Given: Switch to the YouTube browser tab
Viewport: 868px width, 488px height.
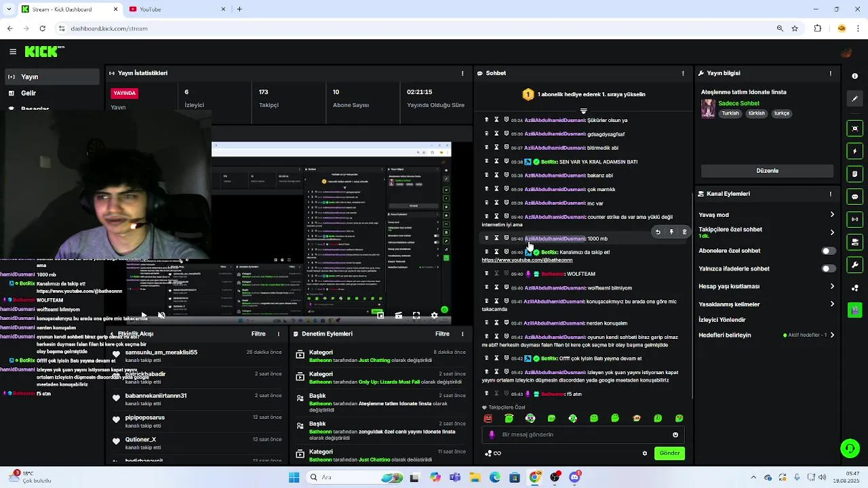Looking at the screenshot, I should coord(178,9).
